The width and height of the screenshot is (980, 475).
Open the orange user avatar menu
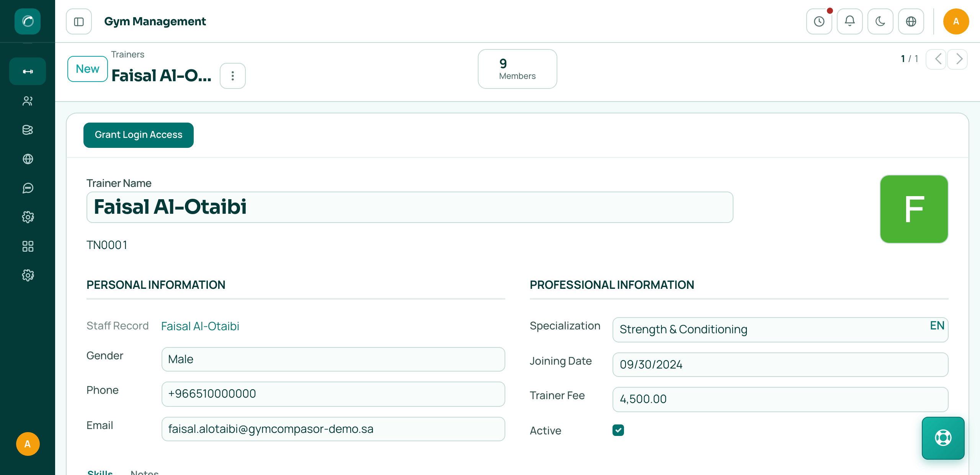956,21
